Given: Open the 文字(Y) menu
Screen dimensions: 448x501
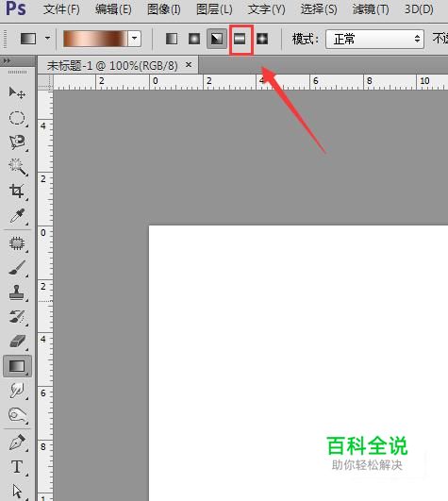Looking at the screenshot, I should (266, 9).
